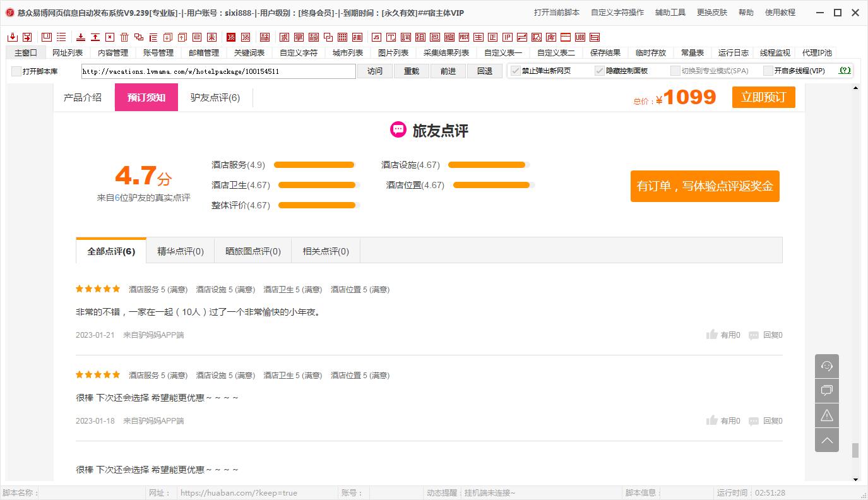Select the 精华点评(0) review tab
Screen dimensions: 868x500
(x=181, y=251)
